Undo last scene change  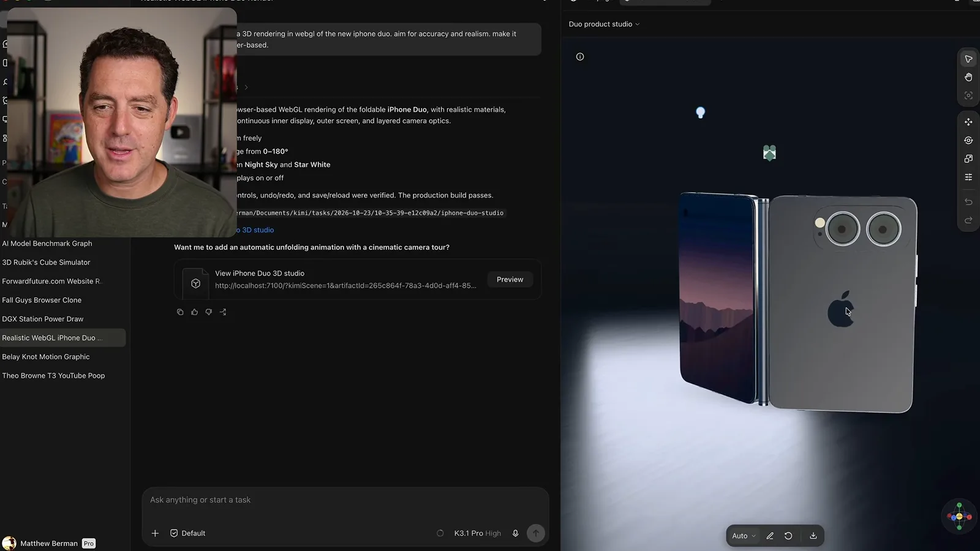968,201
